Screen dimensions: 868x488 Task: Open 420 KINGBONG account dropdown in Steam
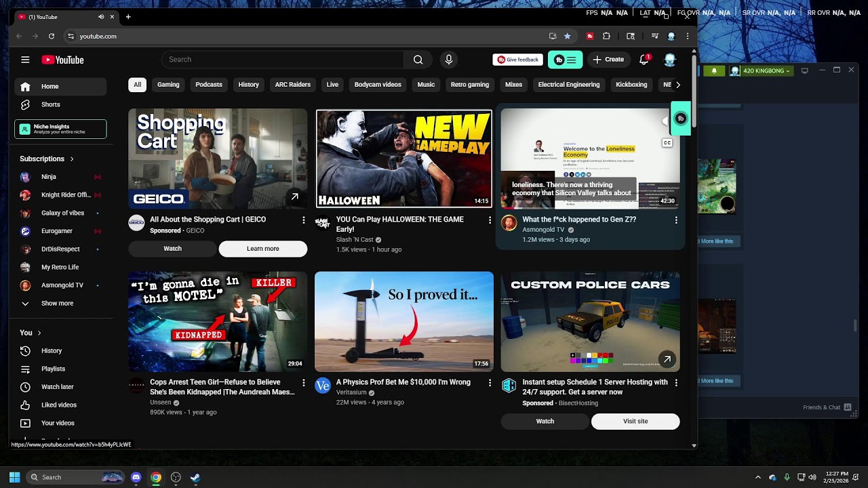(760, 70)
